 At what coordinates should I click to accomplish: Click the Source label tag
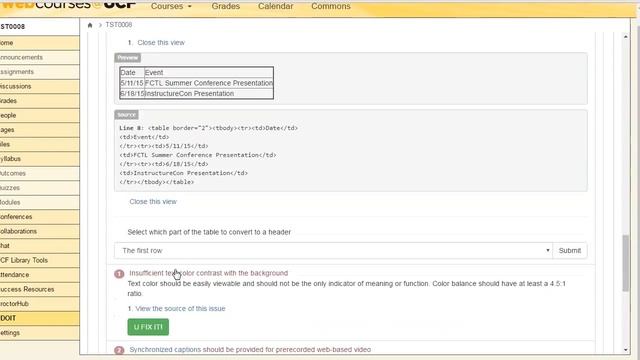[x=127, y=115]
